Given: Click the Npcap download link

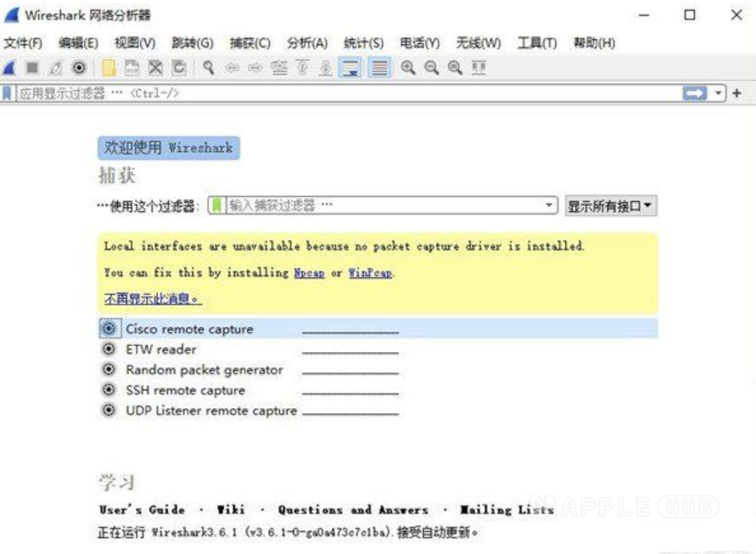Looking at the screenshot, I should 308,273.
